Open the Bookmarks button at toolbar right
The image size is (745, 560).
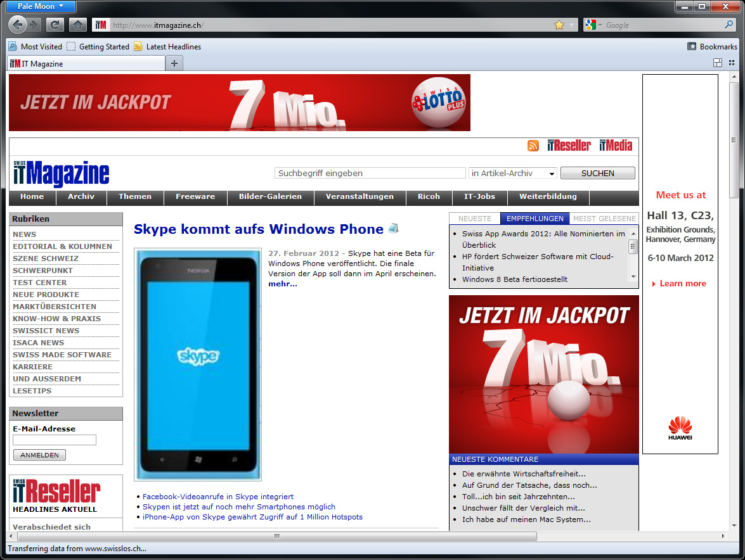[x=712, y=46]
